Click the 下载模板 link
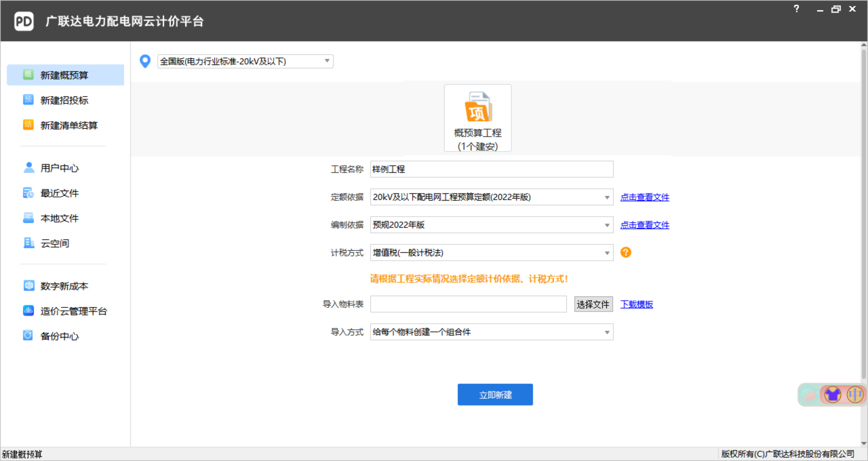The width and height of the screenshot is (868, 461). tap(637, 304)
